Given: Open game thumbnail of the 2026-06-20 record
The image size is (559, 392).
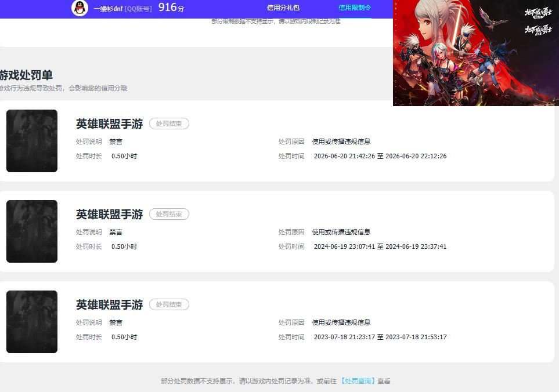Looking at the screenshot, I should pyautogui.click(x=32, y=141).
